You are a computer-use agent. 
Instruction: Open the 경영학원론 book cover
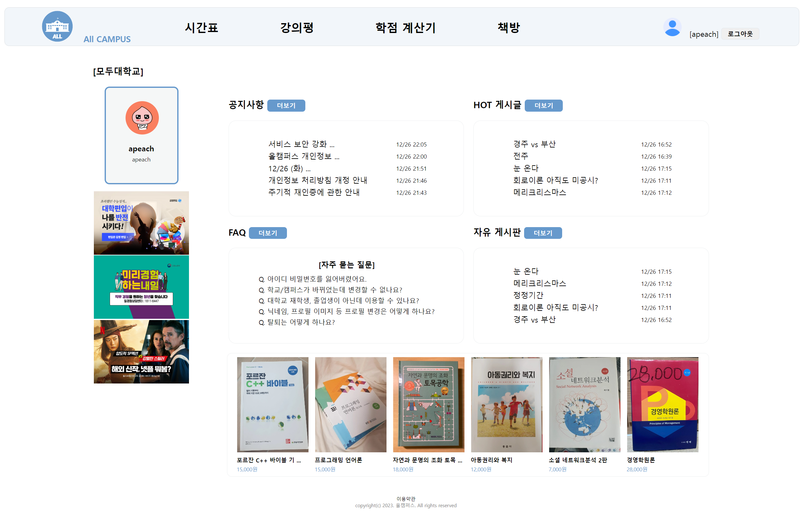pos(663,404)
